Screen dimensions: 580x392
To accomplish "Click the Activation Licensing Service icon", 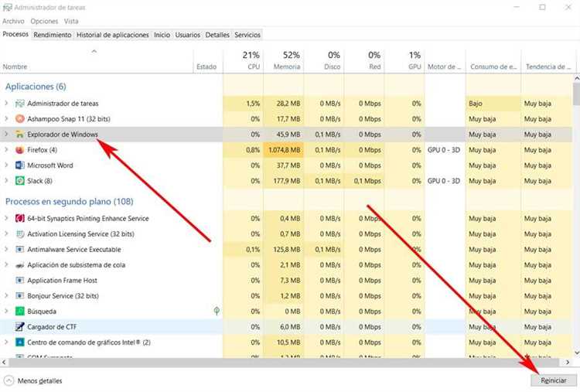I will pos(19,234).
